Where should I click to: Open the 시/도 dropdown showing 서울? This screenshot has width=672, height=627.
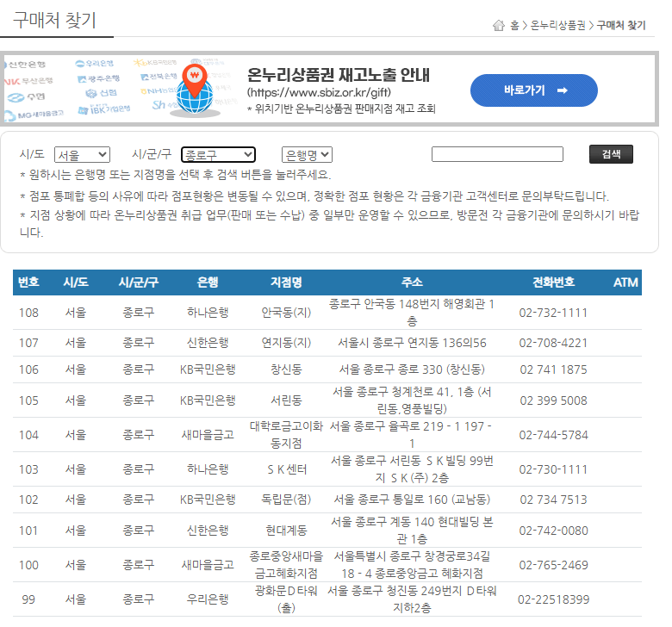(82, 155)
